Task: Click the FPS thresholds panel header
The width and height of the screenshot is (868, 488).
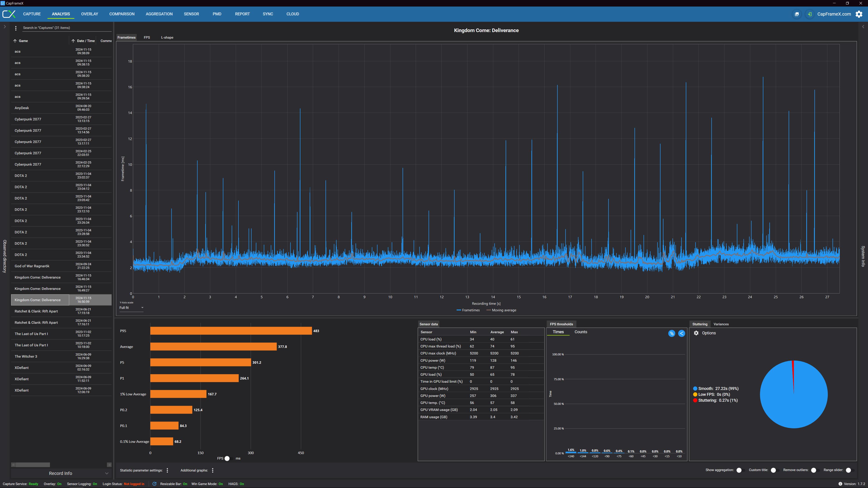Action: 561,324
